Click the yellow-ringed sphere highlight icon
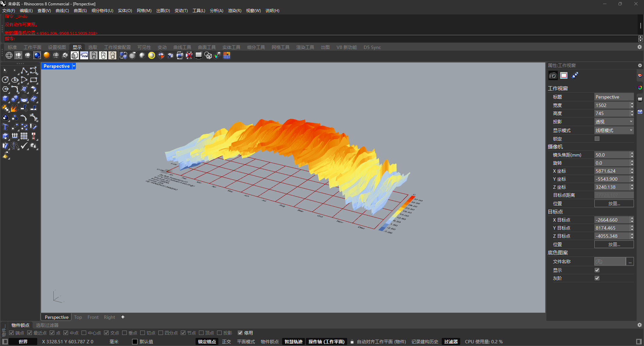The width and height of the screenshot is (644, 346). 152,55
